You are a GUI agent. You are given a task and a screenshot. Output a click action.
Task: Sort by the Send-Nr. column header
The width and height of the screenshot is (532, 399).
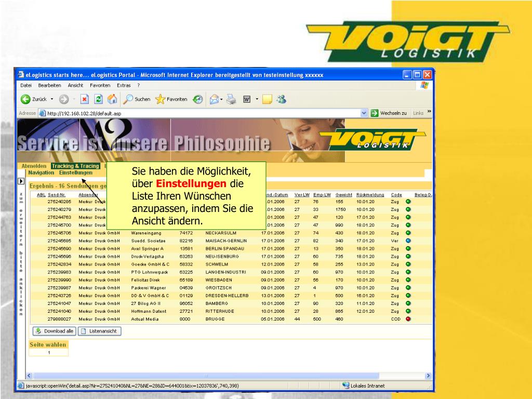[x=57, y=195]
